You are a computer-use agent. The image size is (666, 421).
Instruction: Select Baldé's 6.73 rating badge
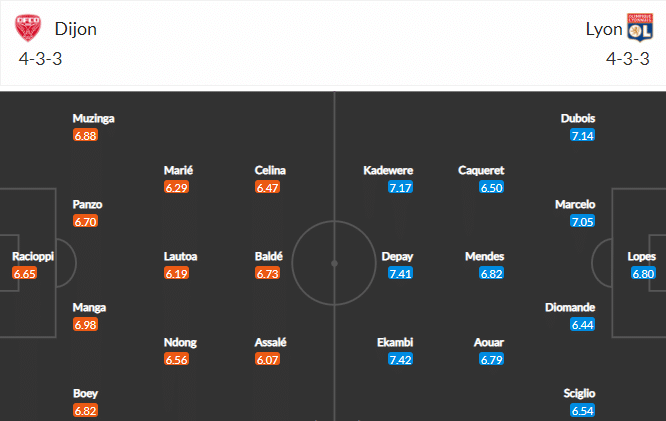pyautogui.click(x=267, y=273)
